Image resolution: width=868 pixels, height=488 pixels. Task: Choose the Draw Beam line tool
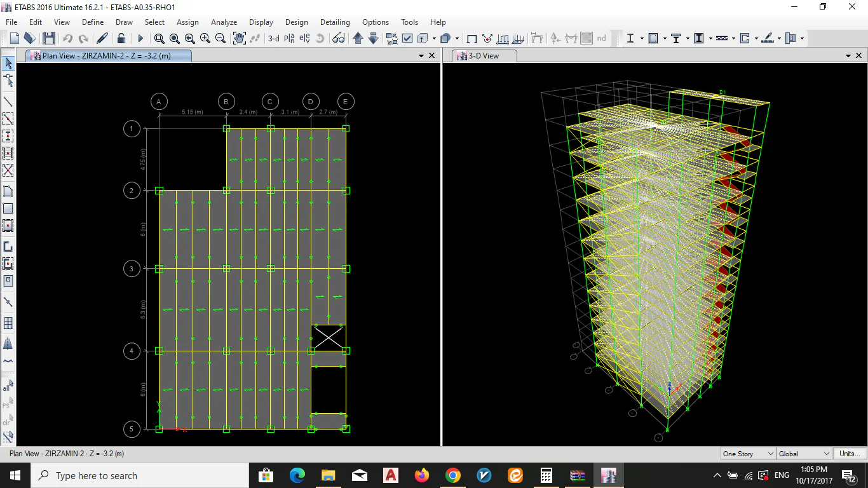point(8,102)
